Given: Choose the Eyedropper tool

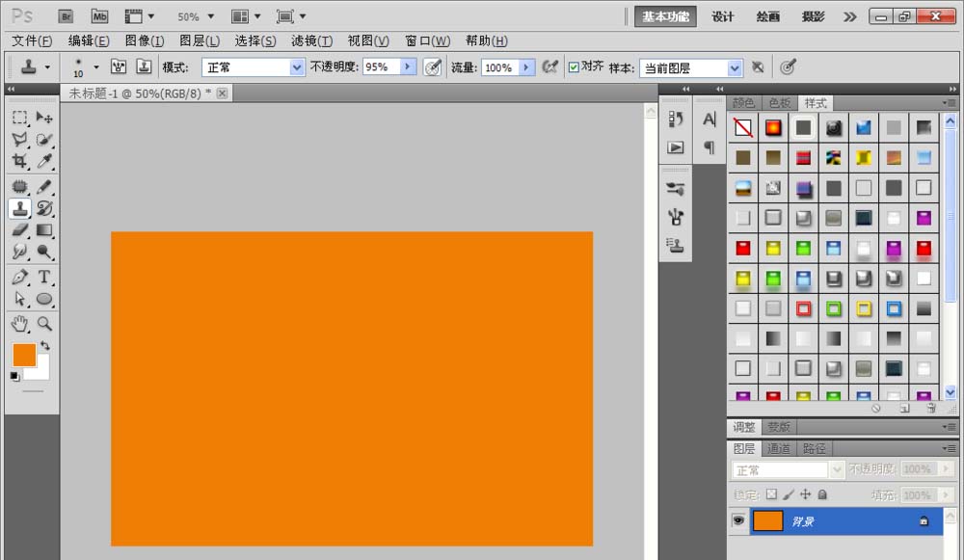Looking at the screenshot, I should click(44, 162).
